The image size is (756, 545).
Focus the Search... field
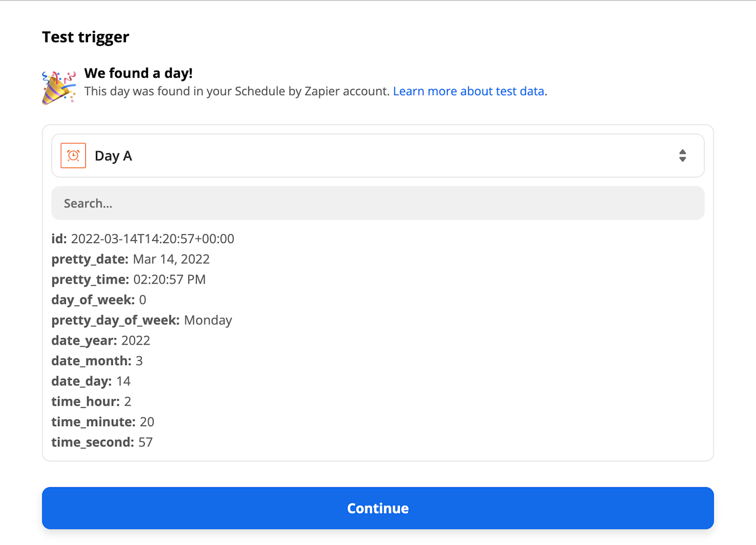378,203
